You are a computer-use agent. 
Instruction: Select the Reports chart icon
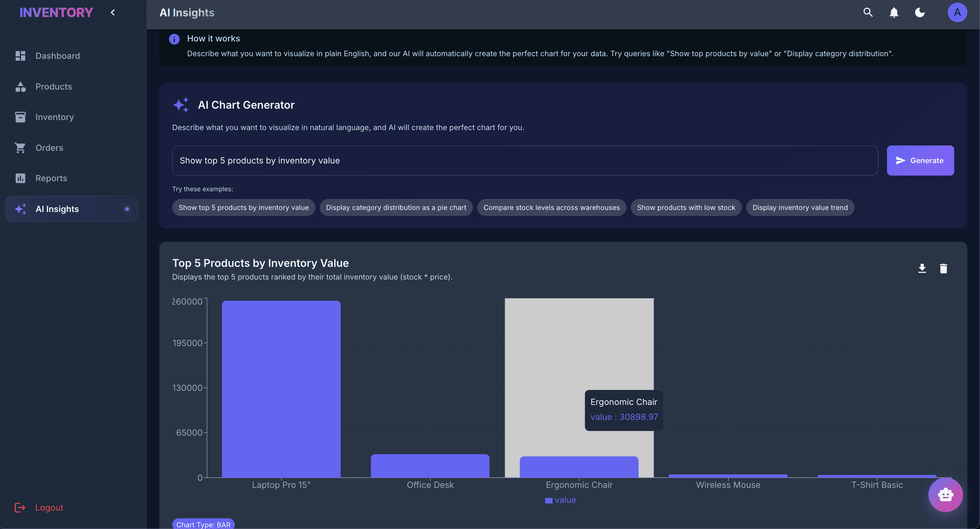(20, 178)
